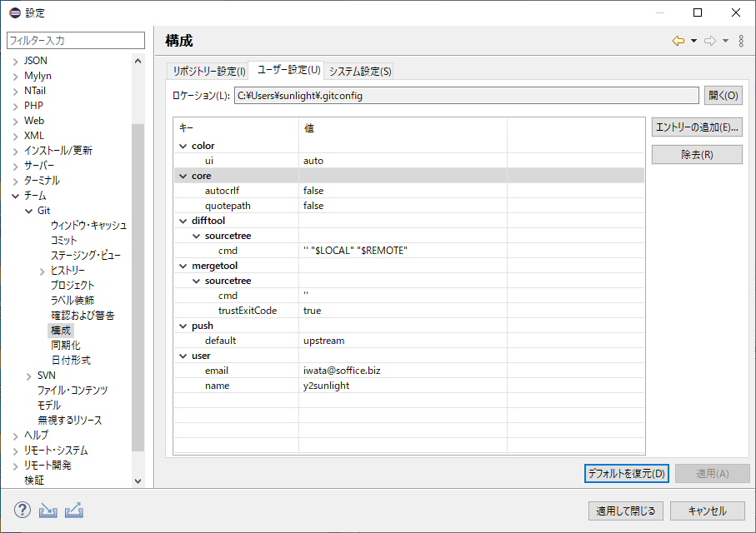Expand the ヒストリー tree node
756x533 pixels.
(x=43, y=271)
